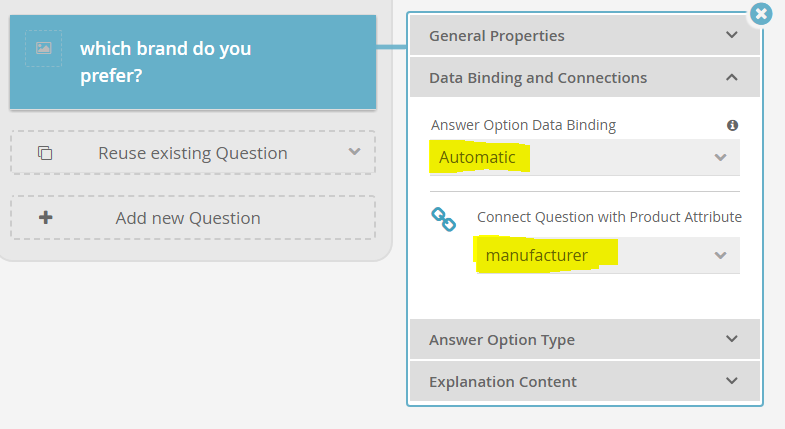Click the plus icon for Add new Question
This screenshot has height=429, width=785.
tap(45, 218)
